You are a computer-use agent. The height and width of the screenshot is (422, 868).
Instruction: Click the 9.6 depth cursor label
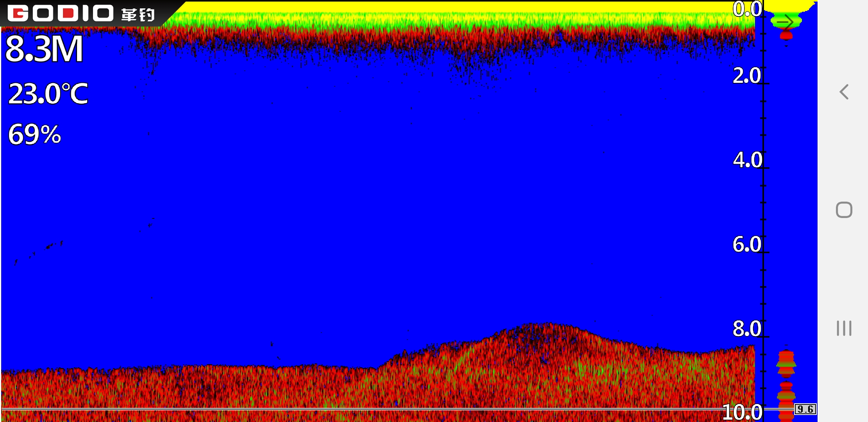coord(805,409)
